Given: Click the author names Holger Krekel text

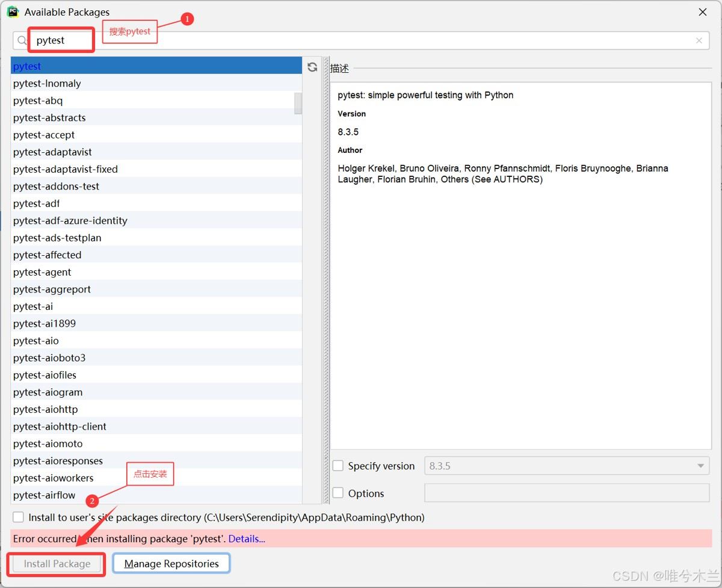Looking at the screenshot, I should pyautogui.click(x=365, y=169).
